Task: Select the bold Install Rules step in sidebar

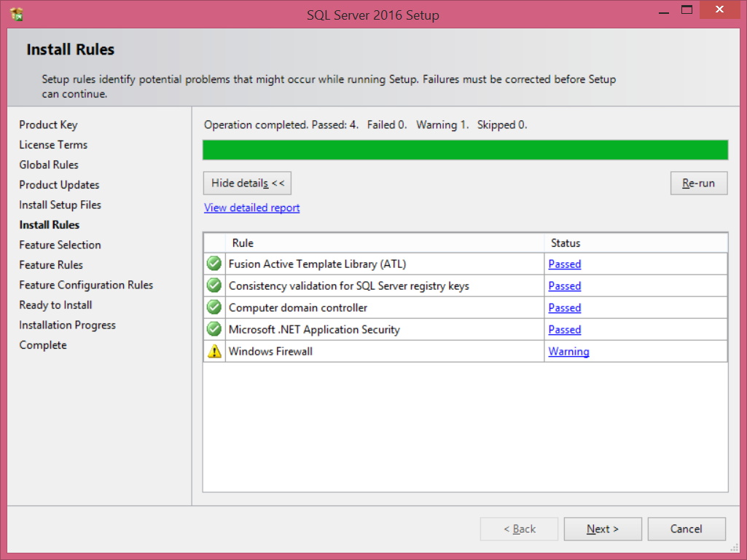Action: pos(49,225)
